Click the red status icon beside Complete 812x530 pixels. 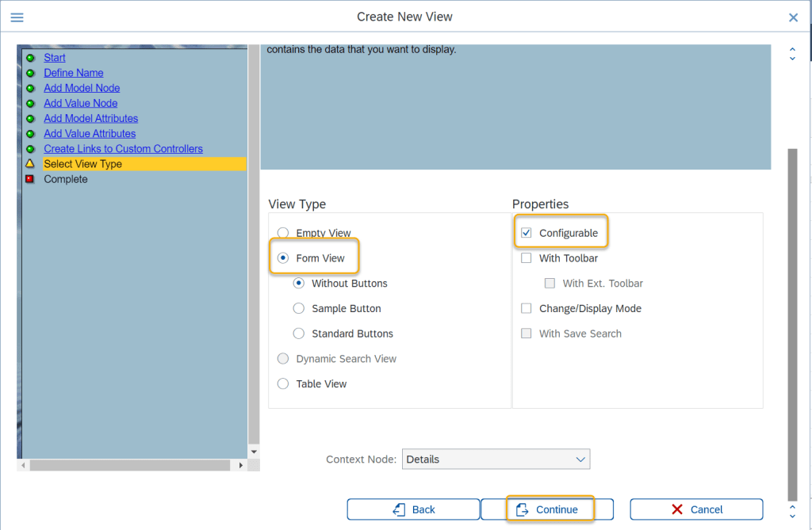30,179
